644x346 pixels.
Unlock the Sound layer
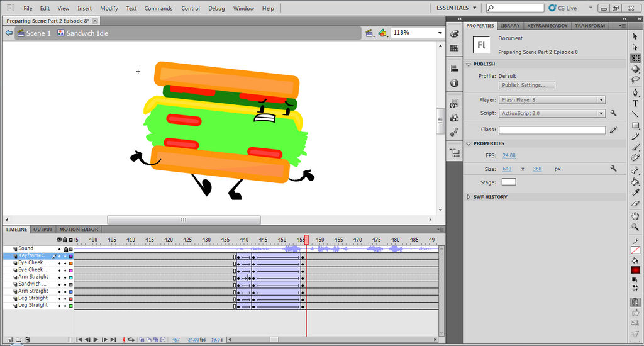point(65,249)
